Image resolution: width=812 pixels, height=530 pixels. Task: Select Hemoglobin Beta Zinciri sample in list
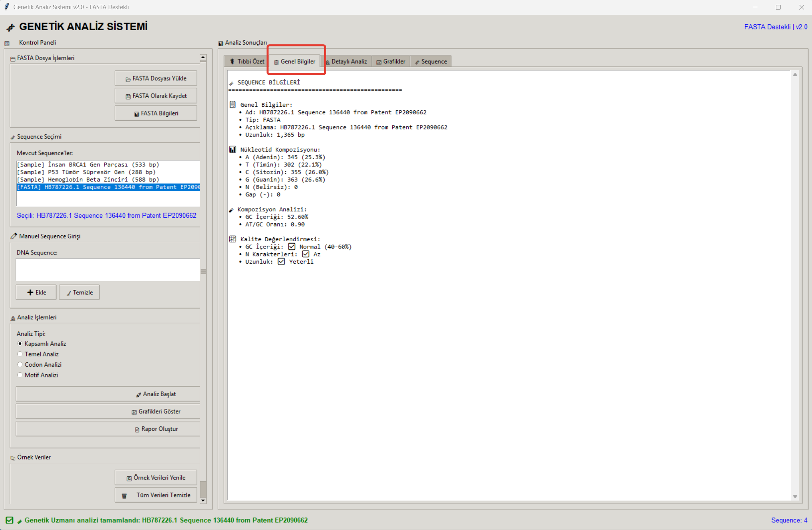[88, 180]
